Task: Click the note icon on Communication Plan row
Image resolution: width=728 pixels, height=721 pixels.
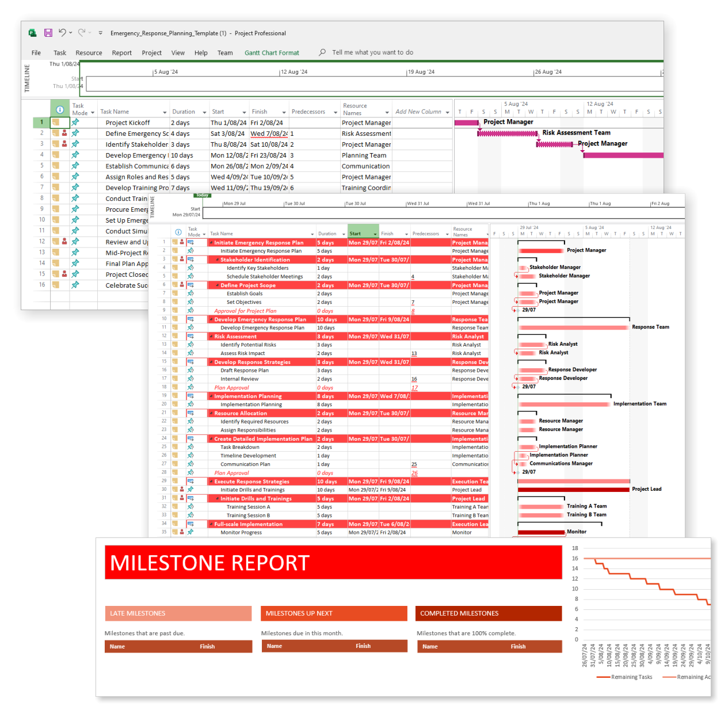Action: pyautogui.click(x=175, y=464)
